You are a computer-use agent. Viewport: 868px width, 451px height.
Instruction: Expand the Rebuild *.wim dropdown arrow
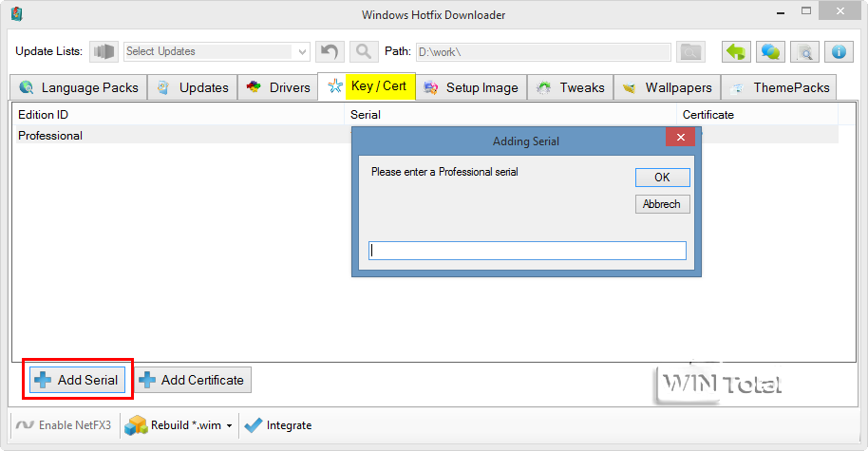point(229,425)
